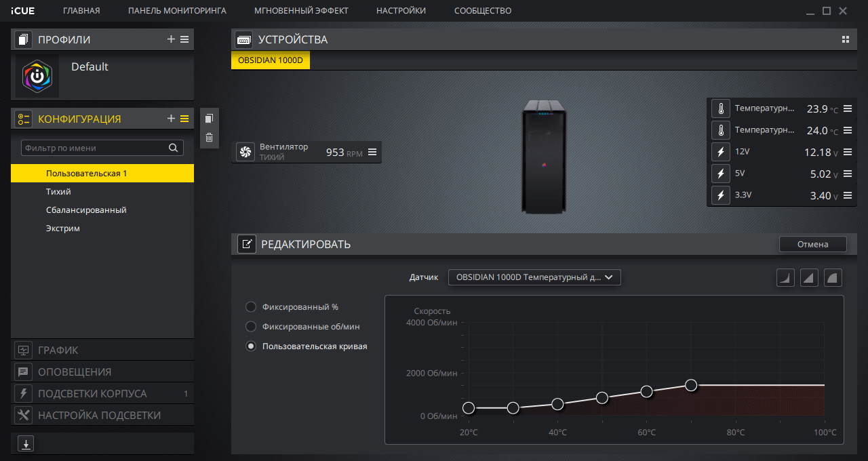Screen dimensions: 868x461
Task: Open the Датчик sensor dropdown
Action: (534, 277)
